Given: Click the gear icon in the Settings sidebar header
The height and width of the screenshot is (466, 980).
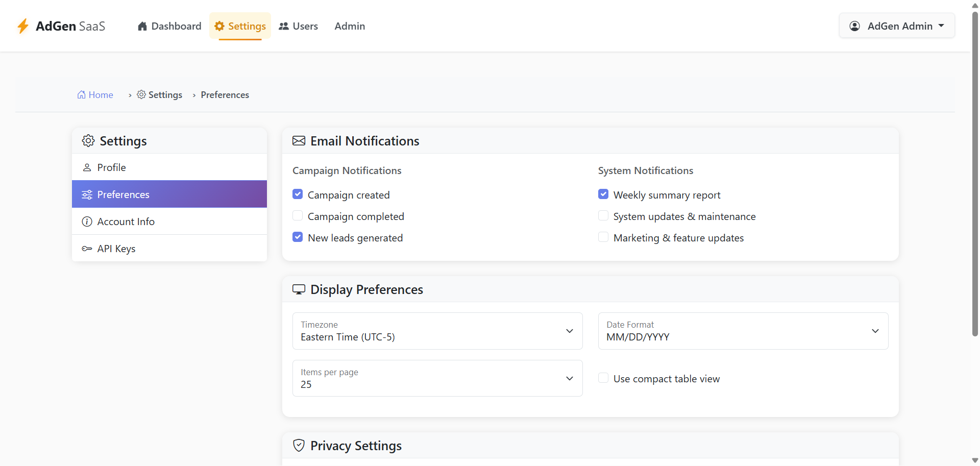Looking at the screenshot, I should pyautogui.click(x=88, y=141).
